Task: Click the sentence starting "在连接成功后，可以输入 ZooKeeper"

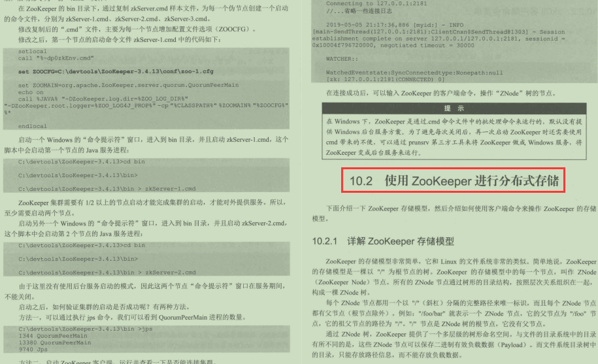Action: coord(440,93)
